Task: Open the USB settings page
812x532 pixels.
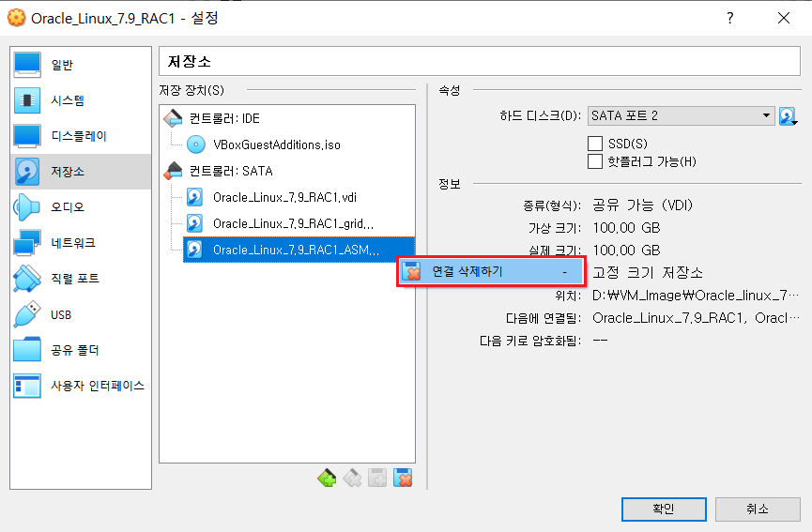Action: [x=81, y=314]
